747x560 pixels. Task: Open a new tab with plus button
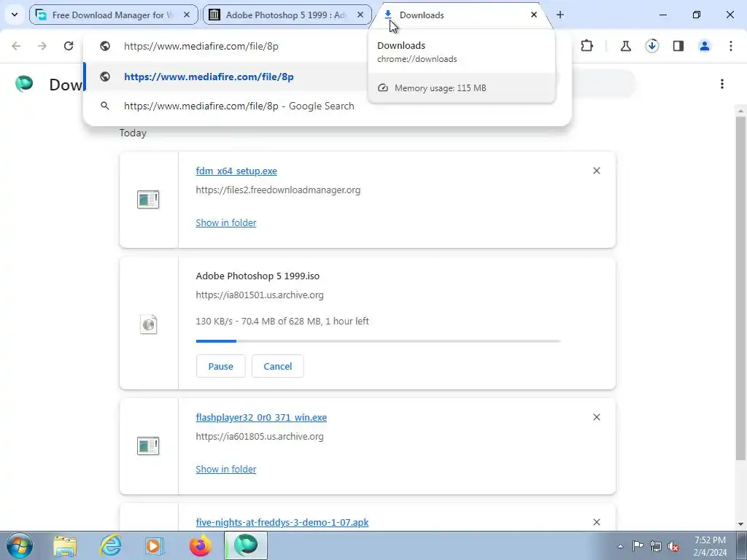(x=560, y=15)
